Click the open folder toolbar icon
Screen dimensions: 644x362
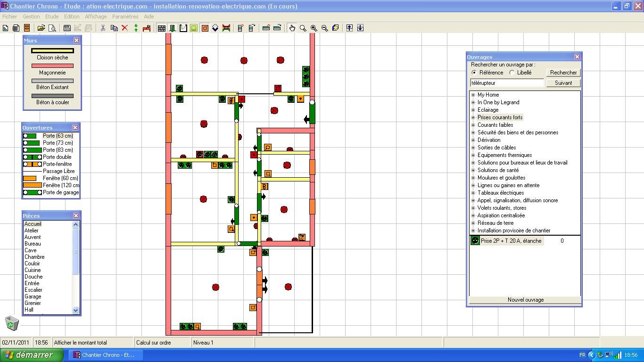point(41,28)
